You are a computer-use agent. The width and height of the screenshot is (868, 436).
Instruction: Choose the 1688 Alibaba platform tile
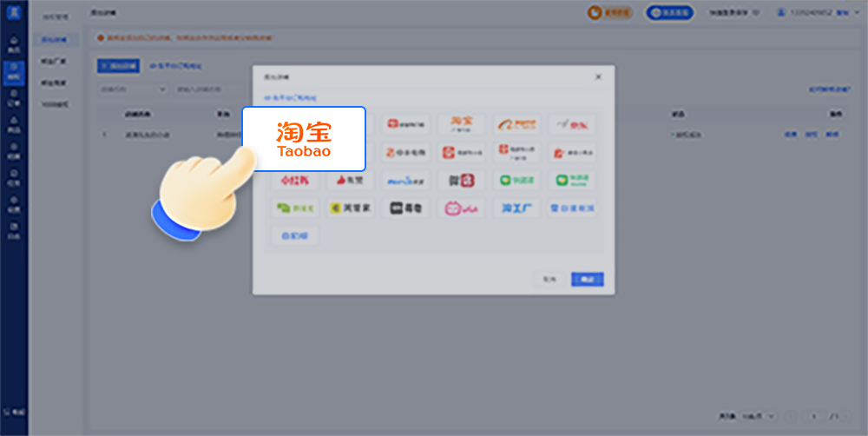[516, 124]
